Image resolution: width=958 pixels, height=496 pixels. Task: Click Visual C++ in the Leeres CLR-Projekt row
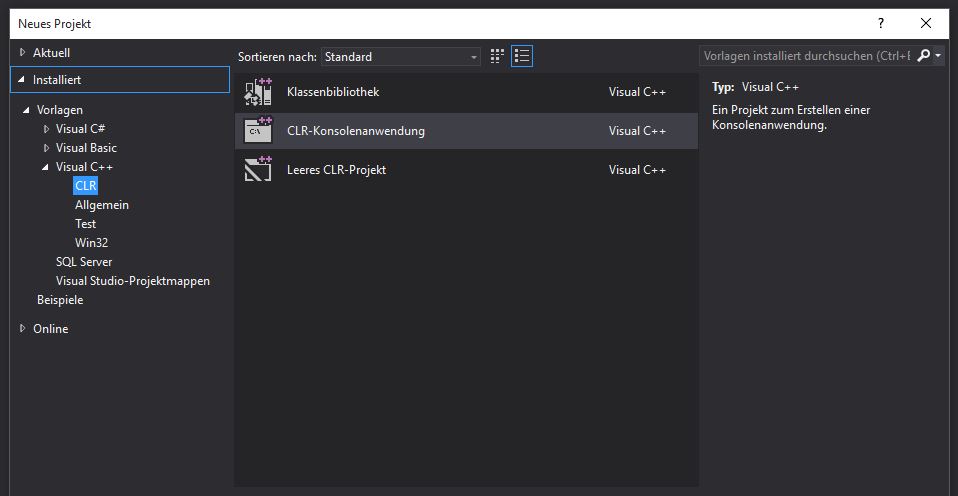[x=637, y=170]
